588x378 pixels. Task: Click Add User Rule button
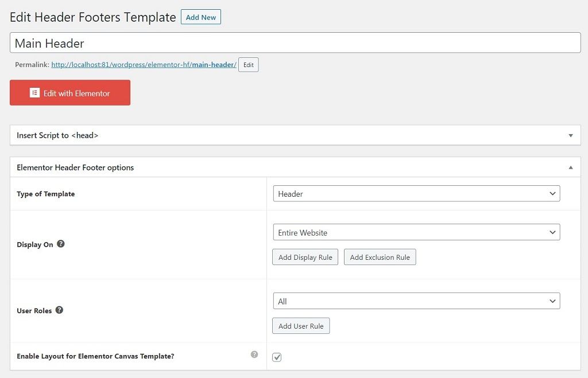(301, 326)
